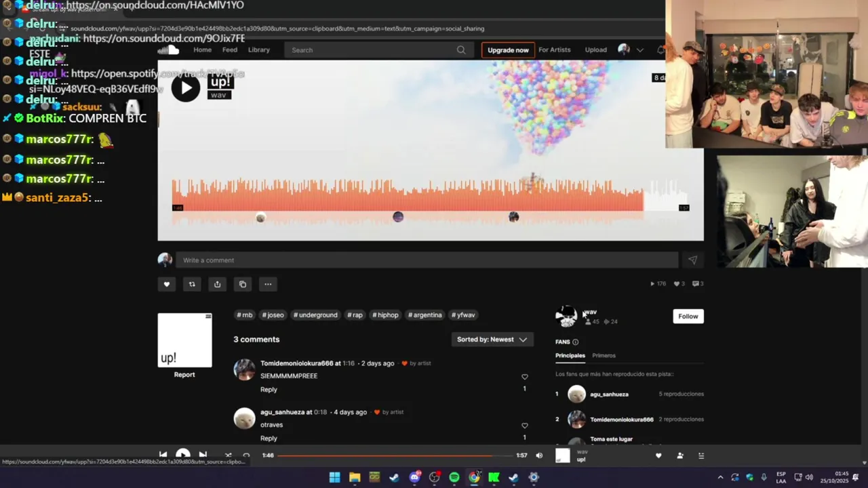Play the track "up!" with the large play button

(186, 87)
